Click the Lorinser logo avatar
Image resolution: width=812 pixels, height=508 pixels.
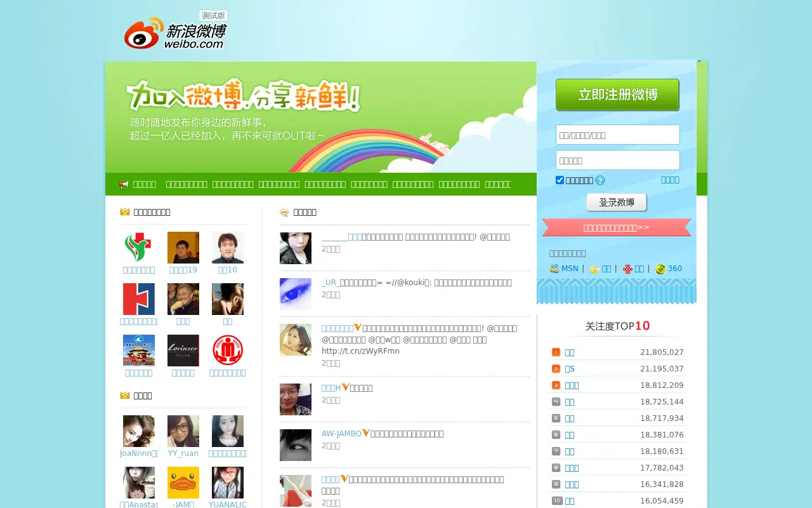point(183,351)
